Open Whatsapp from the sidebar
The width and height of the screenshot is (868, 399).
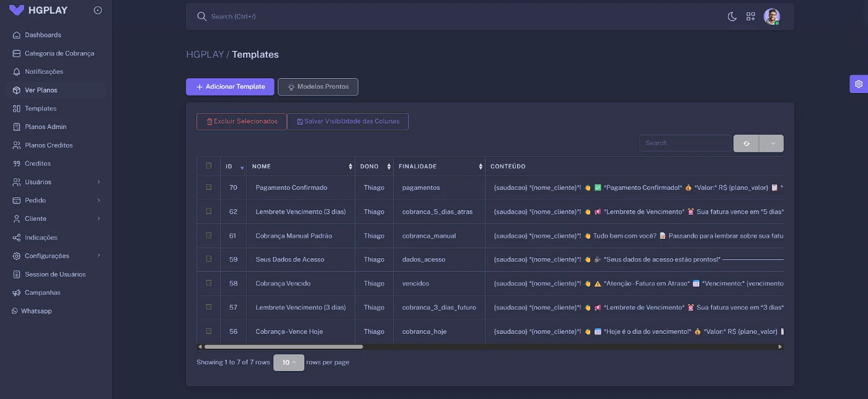click(x=36, y=311)
